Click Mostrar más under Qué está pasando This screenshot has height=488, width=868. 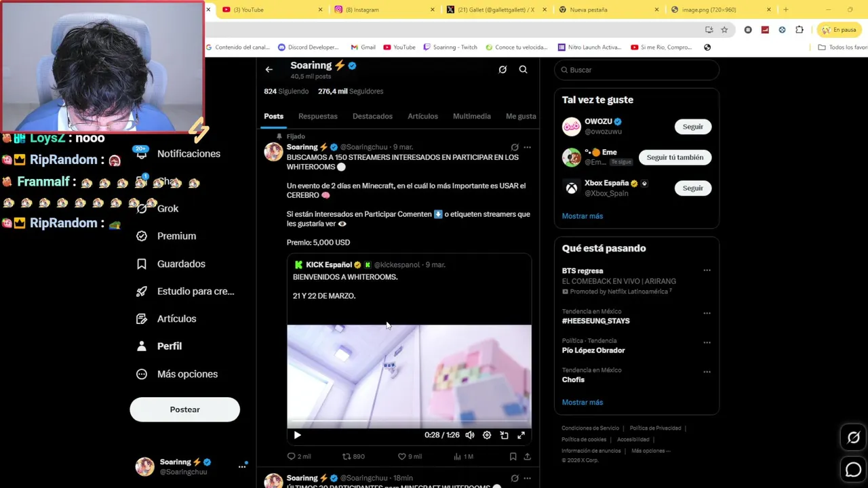pos(582,403)
